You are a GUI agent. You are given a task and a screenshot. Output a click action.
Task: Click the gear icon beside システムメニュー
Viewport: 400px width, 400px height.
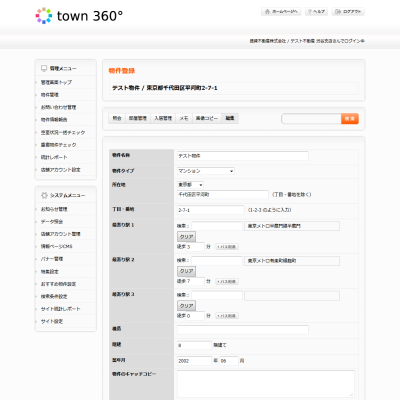[44, 195]
